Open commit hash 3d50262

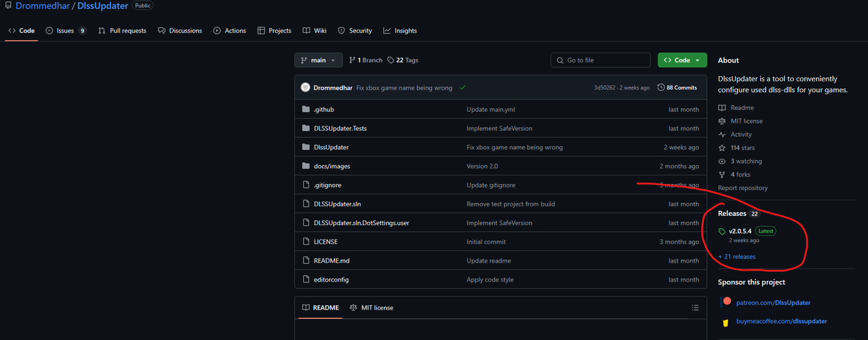(605, 88)
